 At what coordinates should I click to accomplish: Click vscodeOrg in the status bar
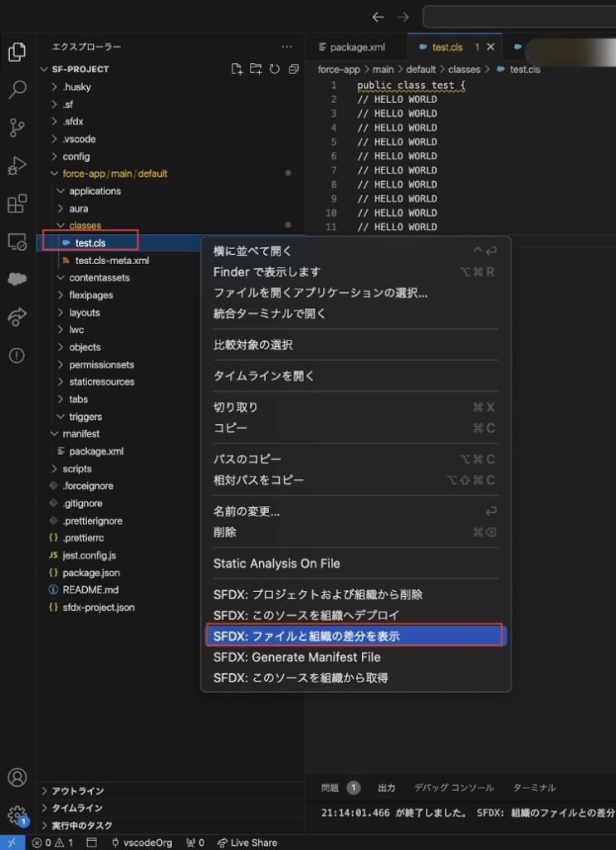(x=139, y=843)
